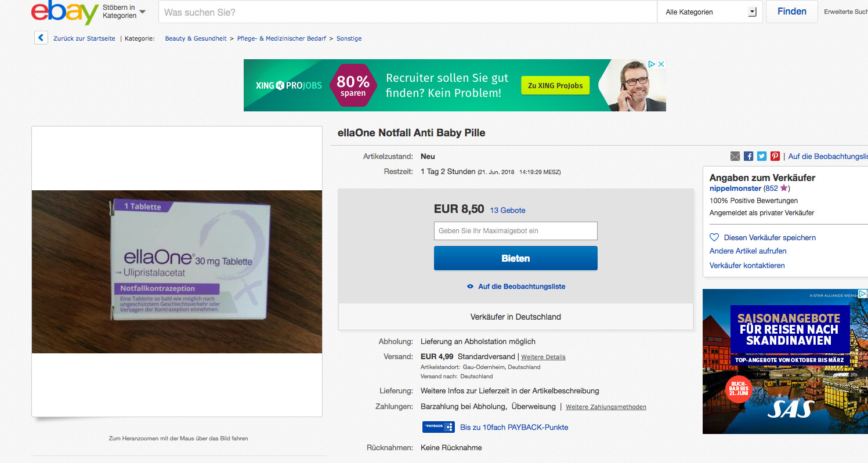
Task: Click the Bieten button
Action: pyautogui.click(x=515, y=258)
